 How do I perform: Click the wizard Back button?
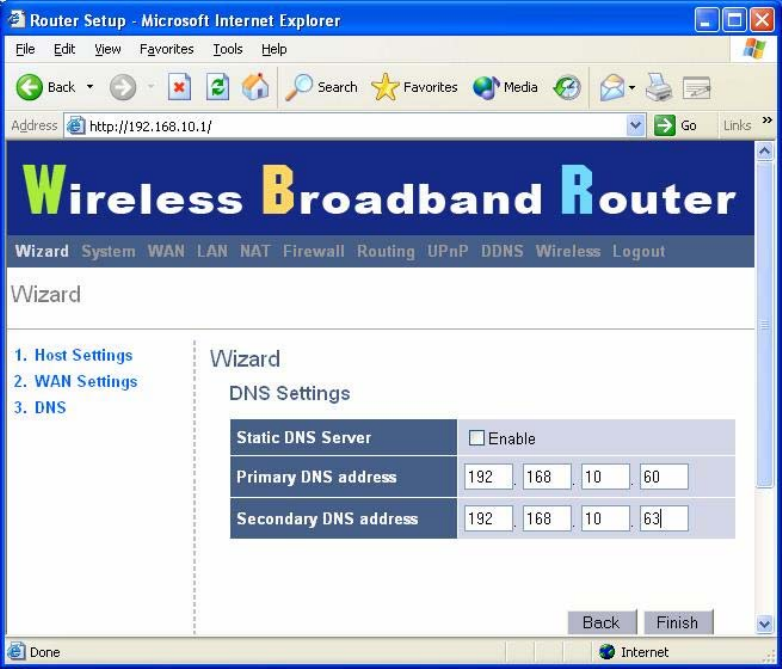click(x=601, y=622)
